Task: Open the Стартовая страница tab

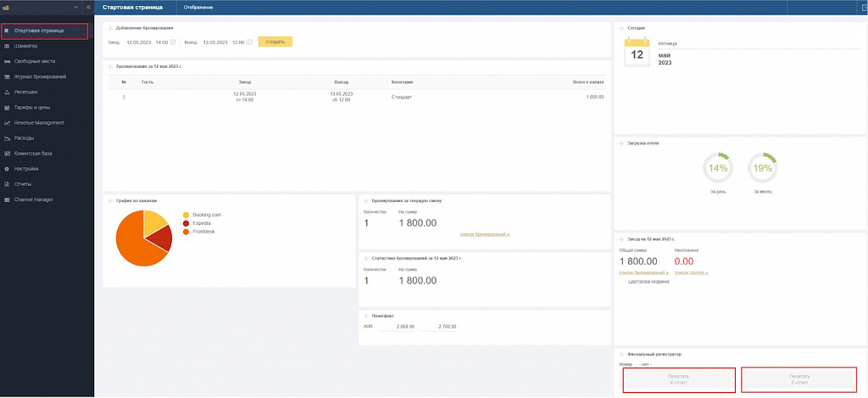Action: pos(133,7)
